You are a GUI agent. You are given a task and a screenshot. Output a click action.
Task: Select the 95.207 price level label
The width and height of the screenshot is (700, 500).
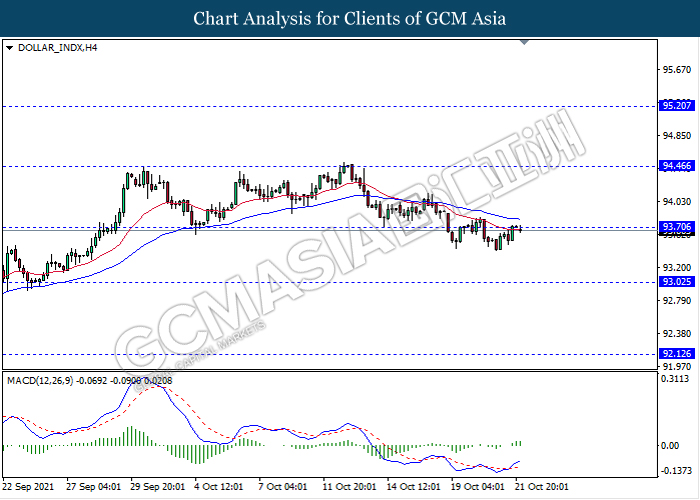point(677,106)
